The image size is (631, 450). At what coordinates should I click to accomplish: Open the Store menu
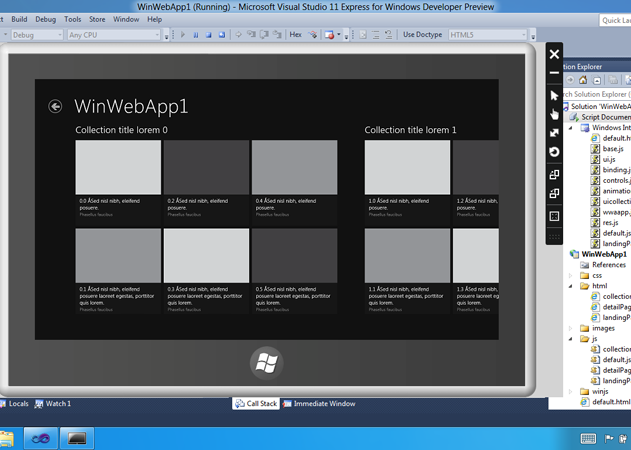point(97,19)
